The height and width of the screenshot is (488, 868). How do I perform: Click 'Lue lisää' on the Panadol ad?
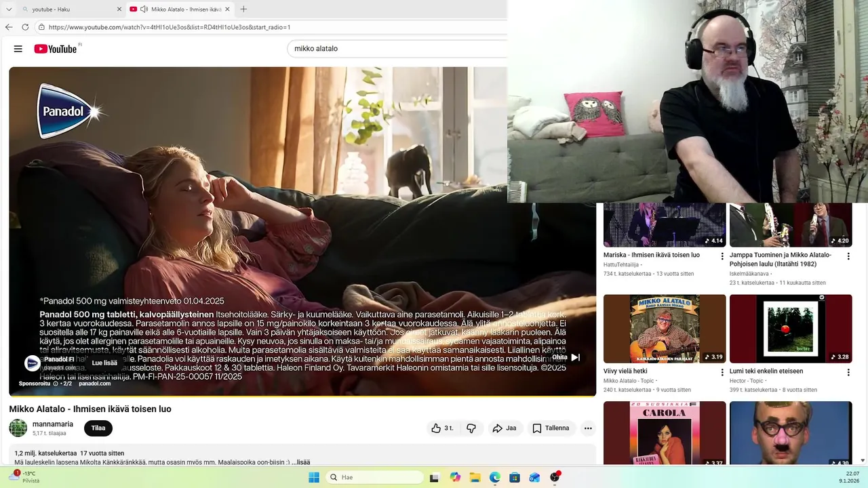pyautogui.click(x=104, y=363)
